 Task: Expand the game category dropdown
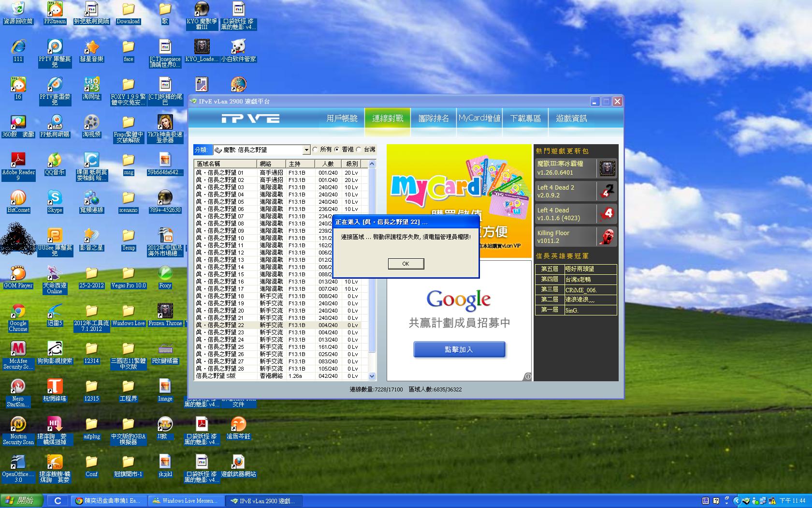click(x=306, y=150)
